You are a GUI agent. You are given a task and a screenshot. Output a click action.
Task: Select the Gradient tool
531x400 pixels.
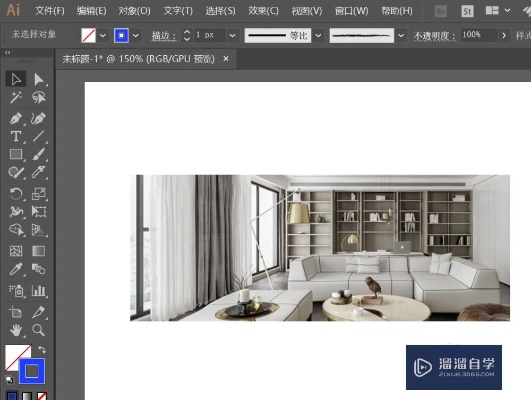tap(39, 251)
